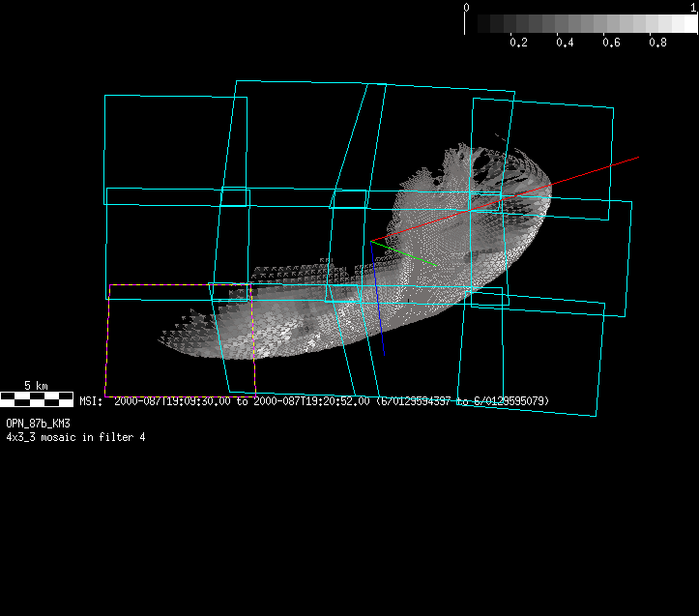Viewport: 699px width, 616px height.
Task: Select the MSI start time 2000-087T19:09:30.00
Action: 172,401
